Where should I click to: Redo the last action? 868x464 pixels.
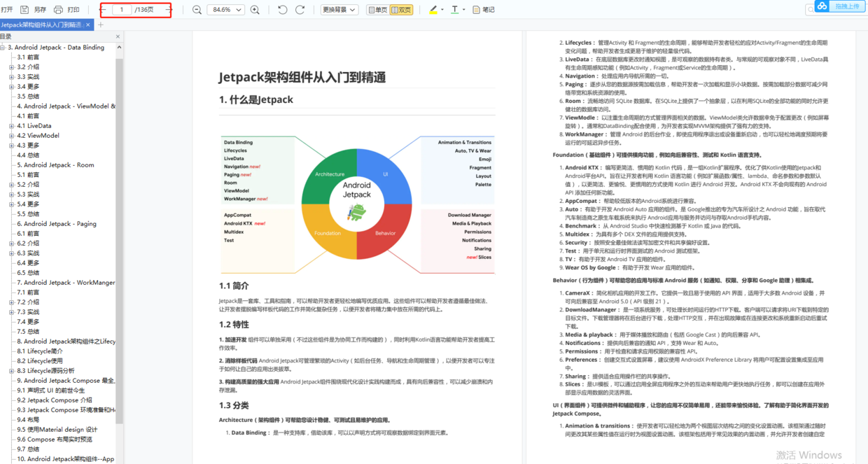pyautogui.click(x=300, y=10)
